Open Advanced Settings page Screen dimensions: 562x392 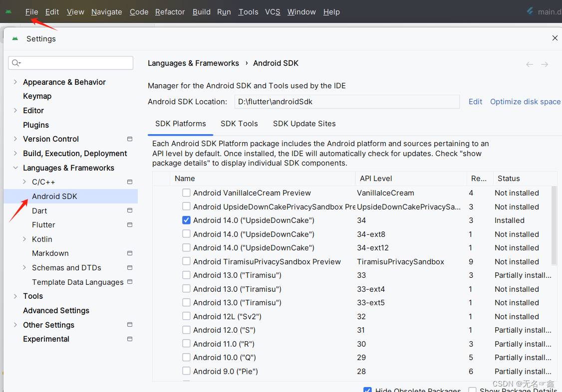point(56,310)
